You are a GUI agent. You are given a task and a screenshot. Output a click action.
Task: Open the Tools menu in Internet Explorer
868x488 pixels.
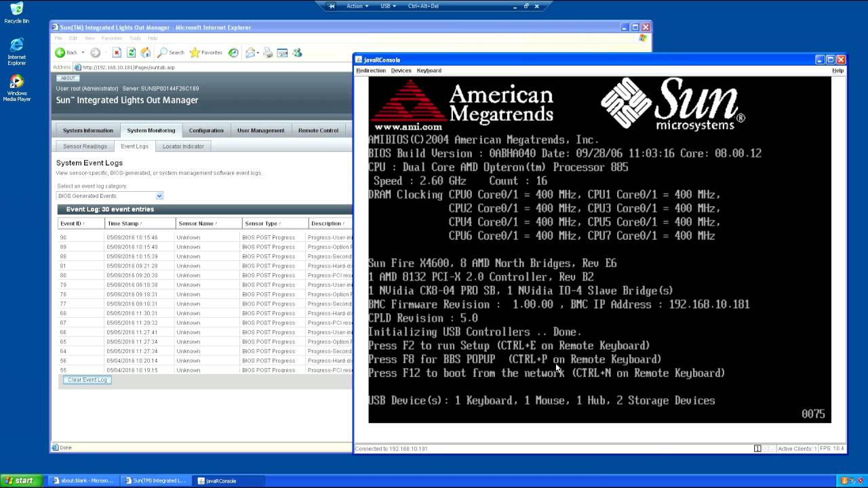(135, 38)
